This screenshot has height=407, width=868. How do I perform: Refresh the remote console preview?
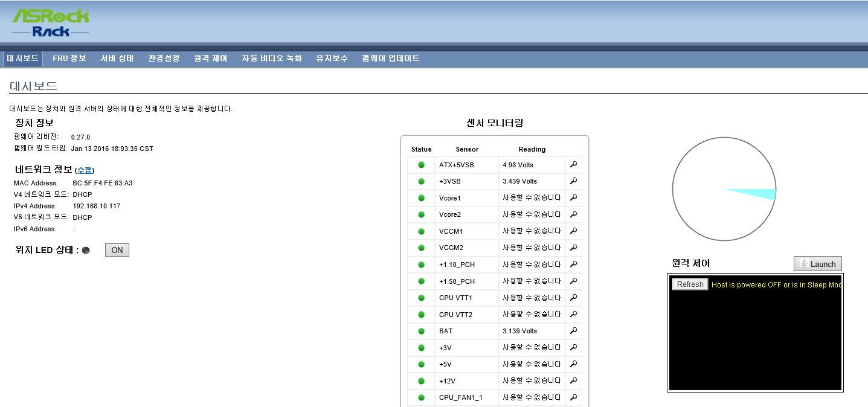[x=690, y=284]
